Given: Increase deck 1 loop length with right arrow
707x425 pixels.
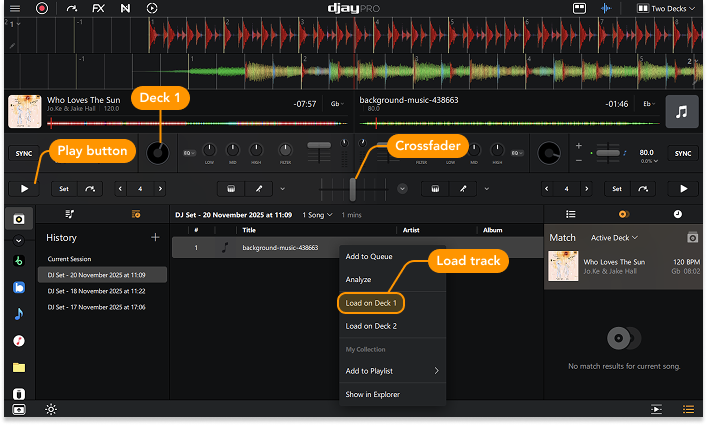Looking at the screenshot, I should [160, 189].
